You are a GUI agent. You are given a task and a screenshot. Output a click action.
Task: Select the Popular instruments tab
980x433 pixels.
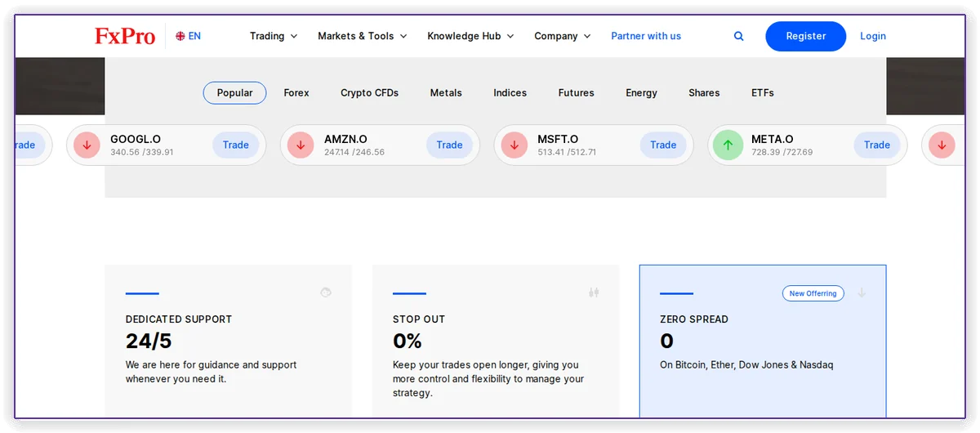tap(234, 93)
